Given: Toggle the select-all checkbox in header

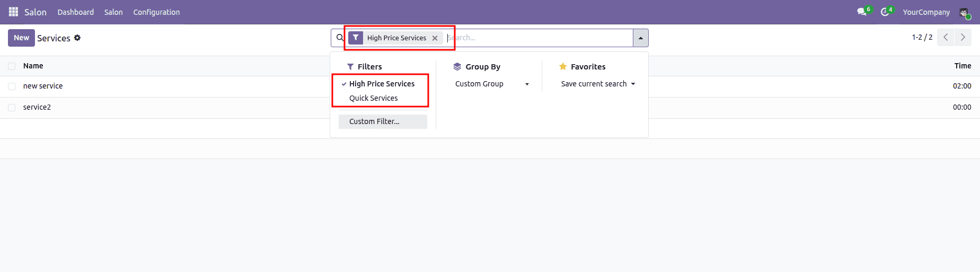Looking at the screenshot, I should (x=12, y=66).
